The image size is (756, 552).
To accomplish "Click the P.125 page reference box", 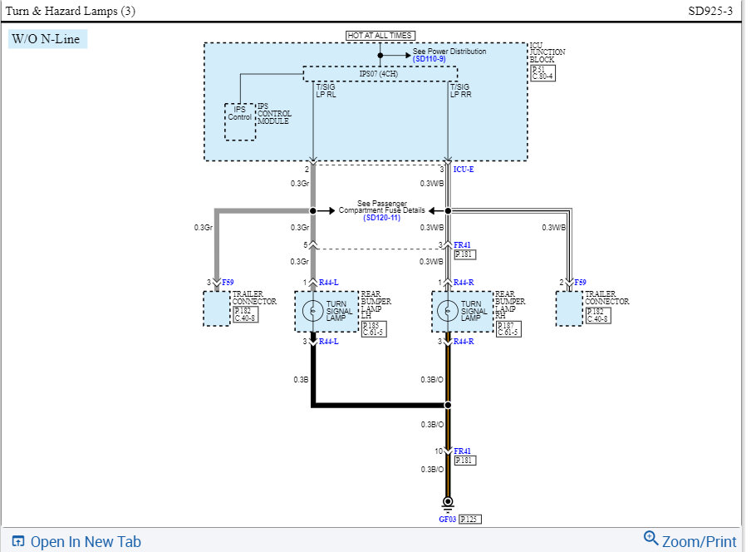I will [x=470, y=520].
